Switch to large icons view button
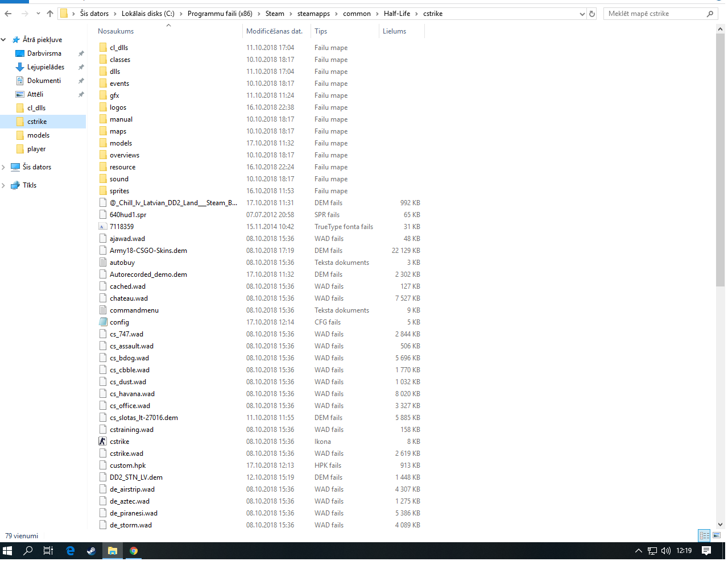The height and width of the screenshot is (582, 728). [x=717, y=535]
